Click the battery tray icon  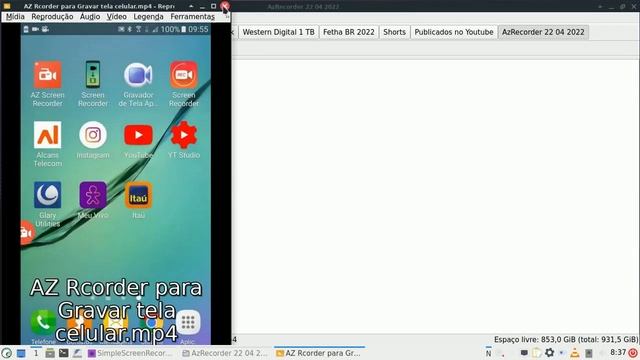click(x=589, y=353)
